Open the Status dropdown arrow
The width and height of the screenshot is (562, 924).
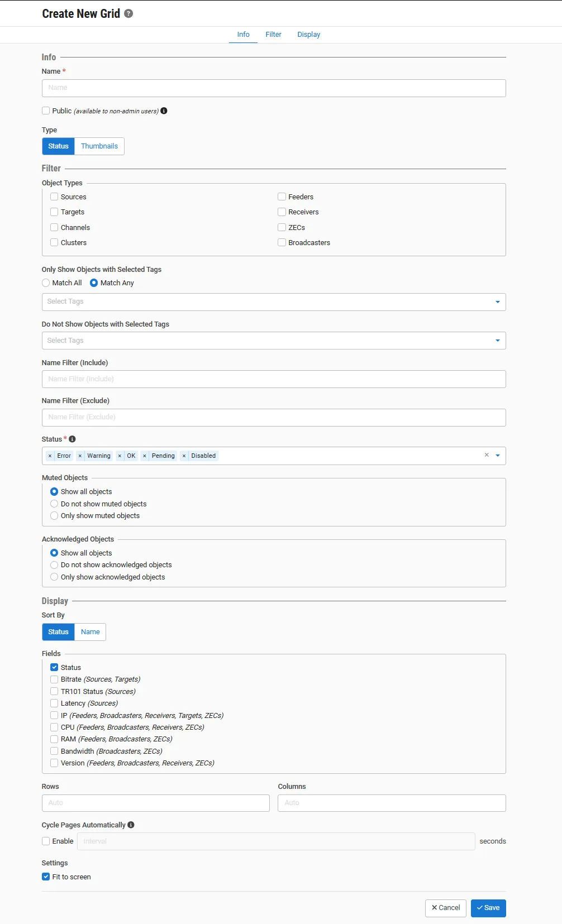point(497,456)
